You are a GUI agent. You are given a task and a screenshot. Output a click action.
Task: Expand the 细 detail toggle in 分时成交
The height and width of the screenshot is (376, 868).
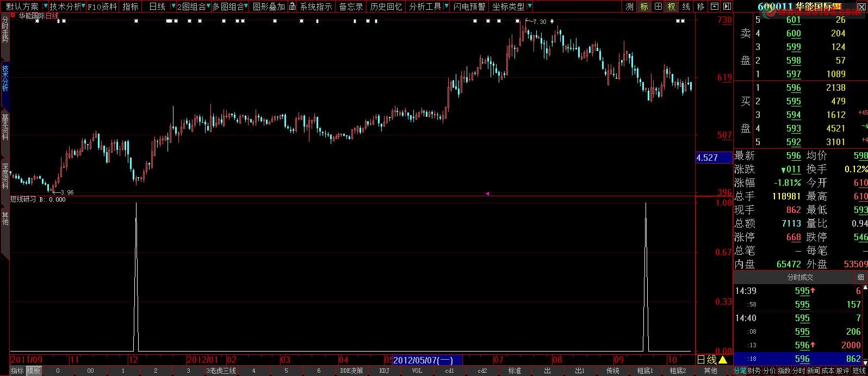860,277
